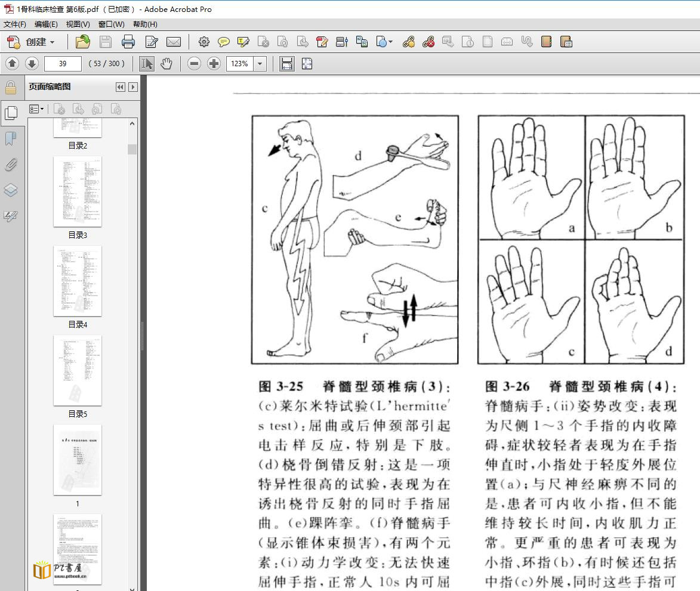
Task: Click the notebook with form icon
Action: 566,42
